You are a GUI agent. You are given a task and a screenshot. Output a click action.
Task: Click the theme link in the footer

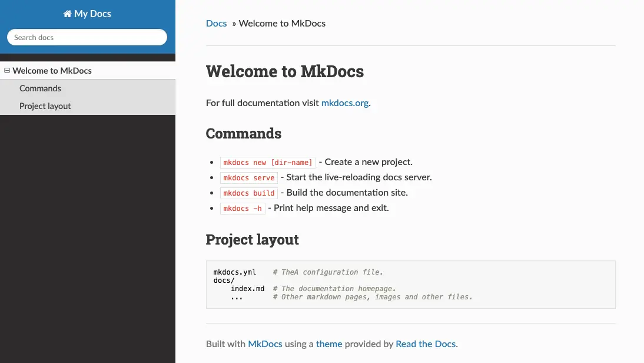point(329,344)
